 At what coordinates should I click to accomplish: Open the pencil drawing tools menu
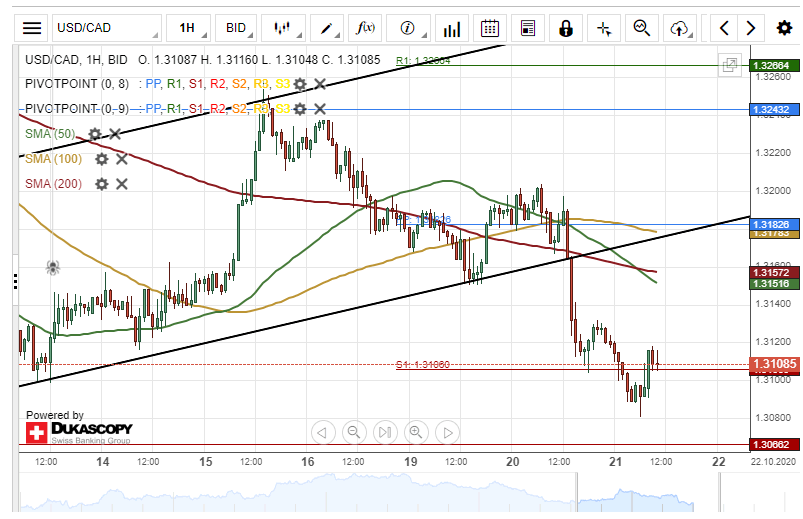tap(327, 28)
